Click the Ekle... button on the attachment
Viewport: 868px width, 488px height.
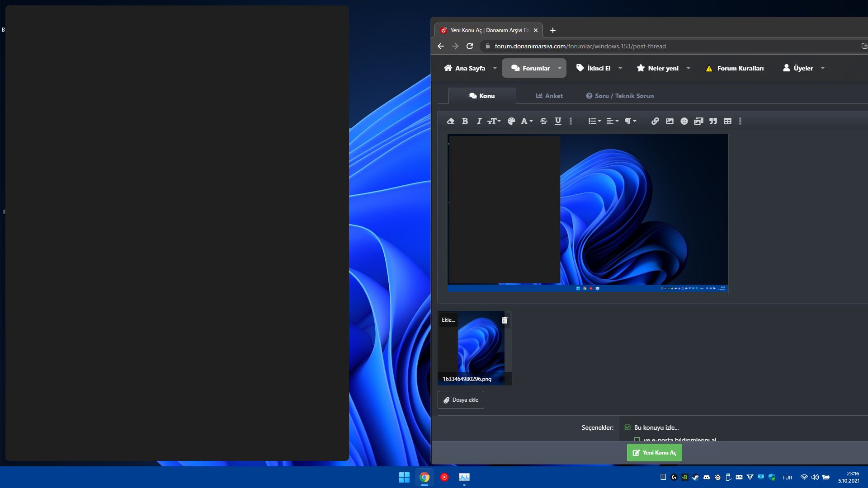click(x=448, y=320)
